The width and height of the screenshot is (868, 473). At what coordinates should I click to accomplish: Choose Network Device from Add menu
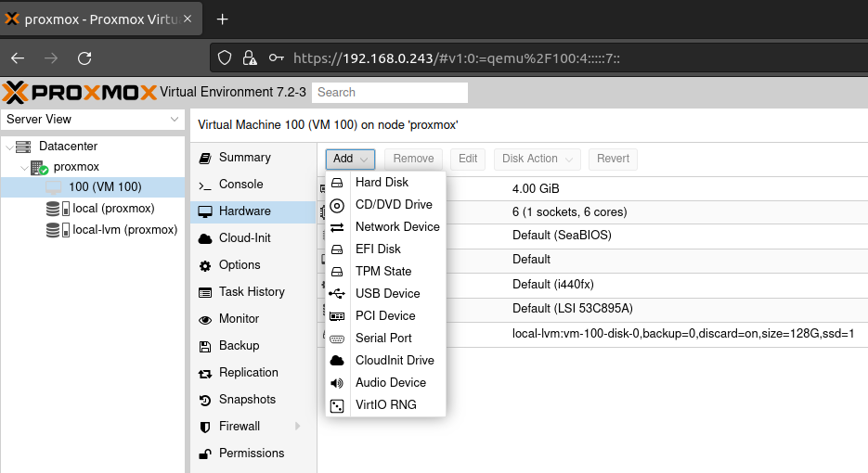(x=397, y=227)
